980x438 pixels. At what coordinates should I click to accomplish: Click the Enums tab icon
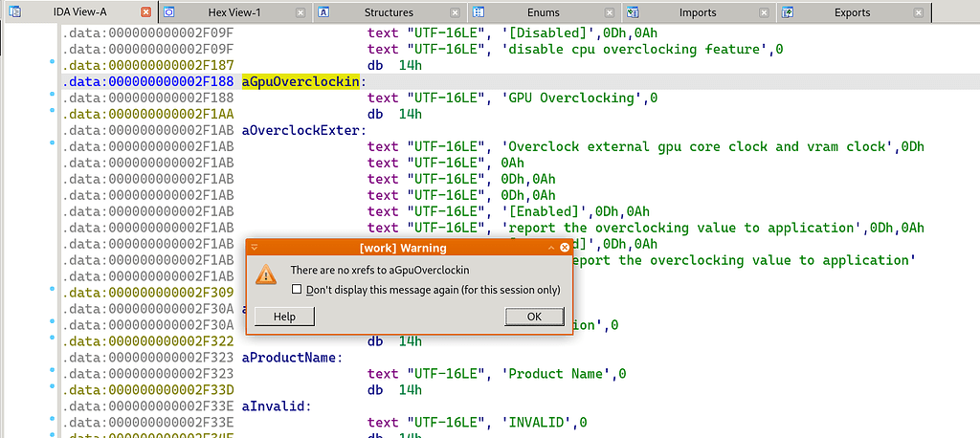478,12
